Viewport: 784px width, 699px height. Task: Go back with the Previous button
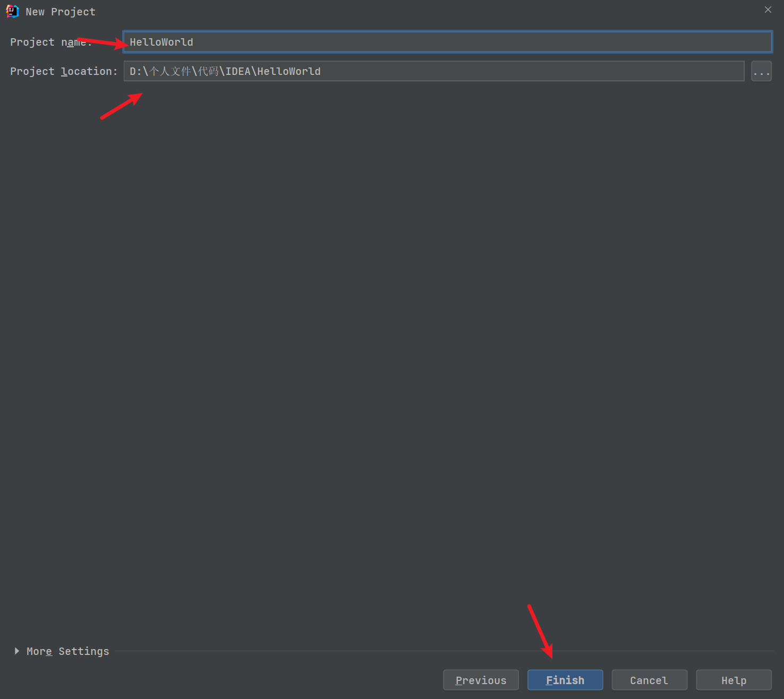[x=481, y=680]
